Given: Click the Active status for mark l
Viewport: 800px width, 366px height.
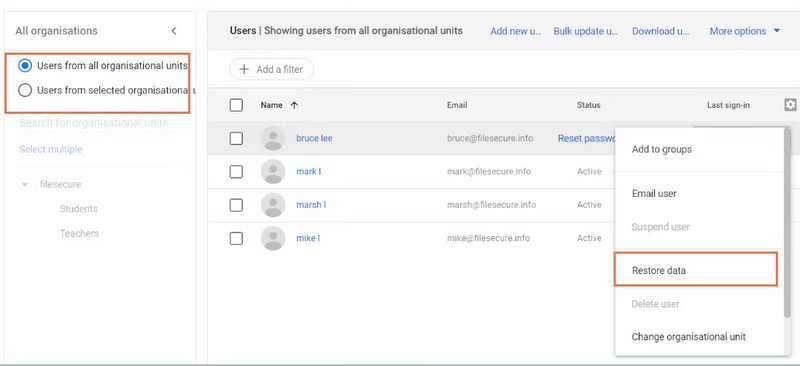Looking at the screenshot, I should click(589, 172).
